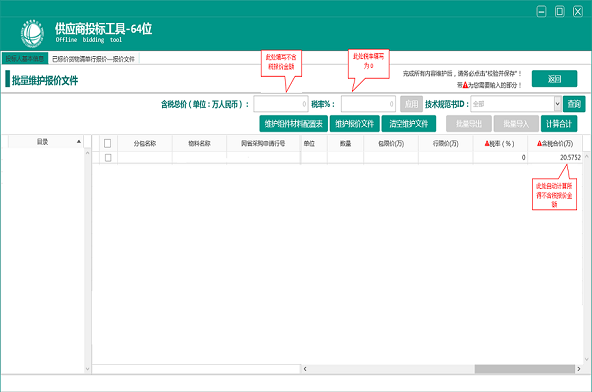
Task: Click the 批量导出 button
Action: tap(469, 123)
